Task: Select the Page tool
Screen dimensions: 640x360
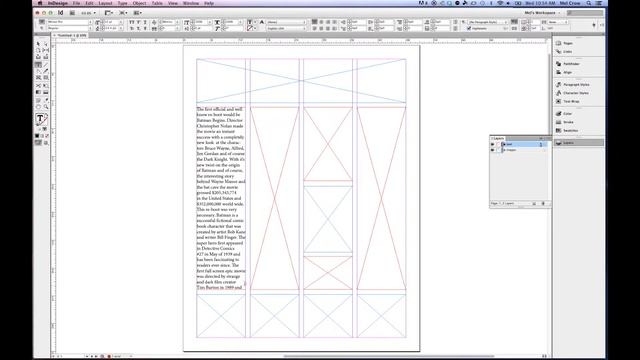Action: tap(38, 50)
